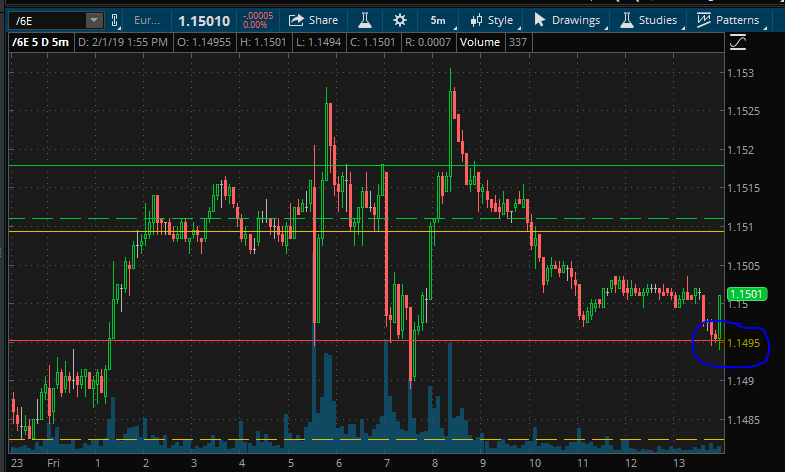785x472 pixels.
Task: Click the '10' hour label on time axis
Action: (x=535, y=463)
